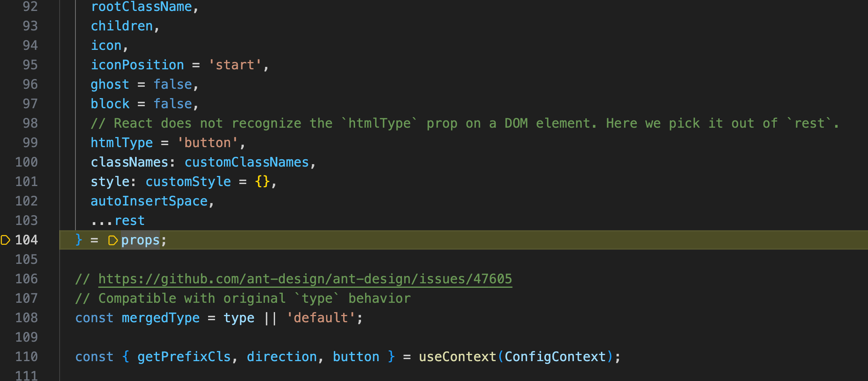Image resolution: width=868 pixels, height=381 pixels.
Task: Click the customStyle identifier
Action: click(x=188, y=182)
